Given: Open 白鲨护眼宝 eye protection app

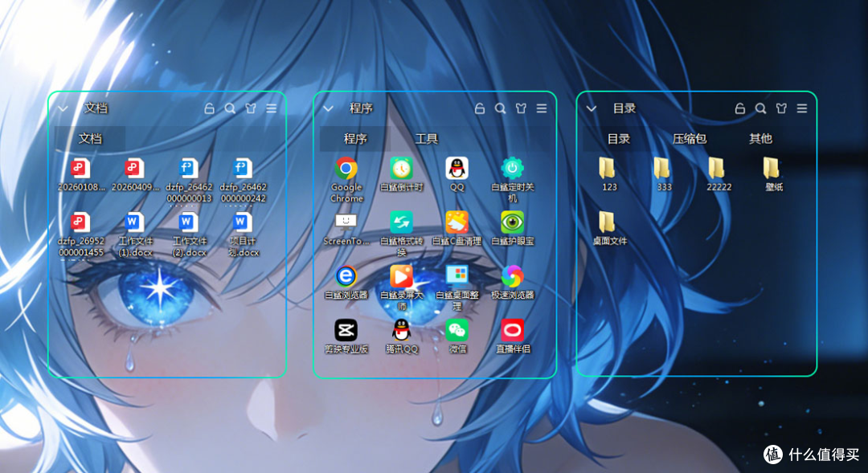Looking at the screenshot, I should (512, 222).
